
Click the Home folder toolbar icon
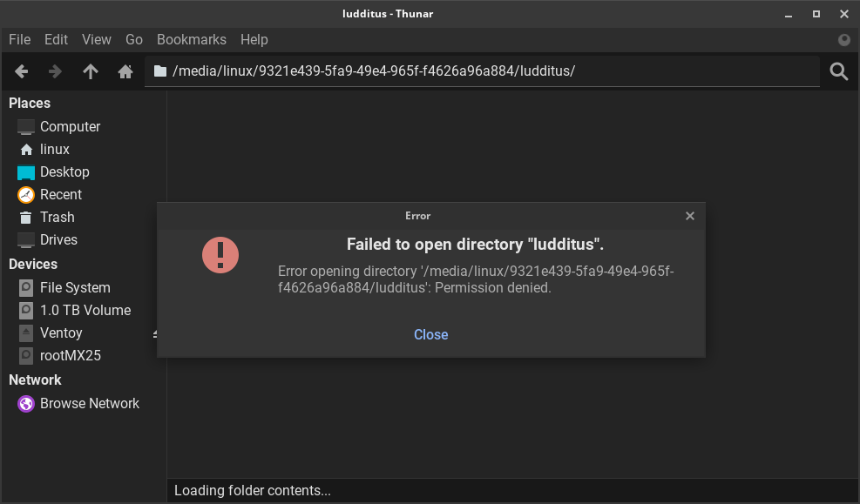(125, 71)
